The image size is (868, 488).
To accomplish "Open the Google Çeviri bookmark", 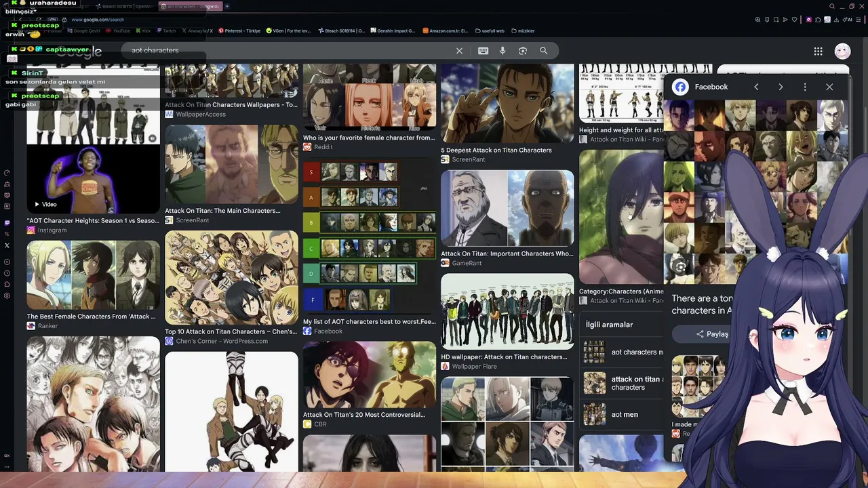I will (x=83, y=30).
